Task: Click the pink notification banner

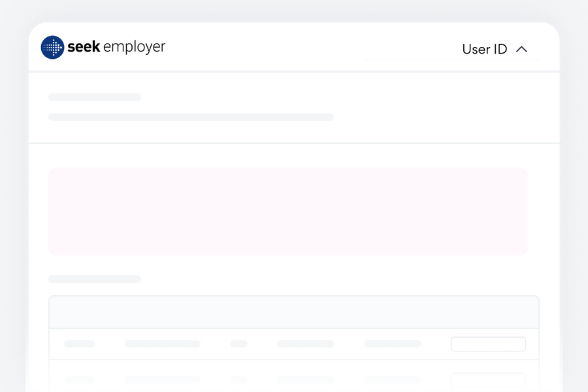Action: [x=287, y=211]
